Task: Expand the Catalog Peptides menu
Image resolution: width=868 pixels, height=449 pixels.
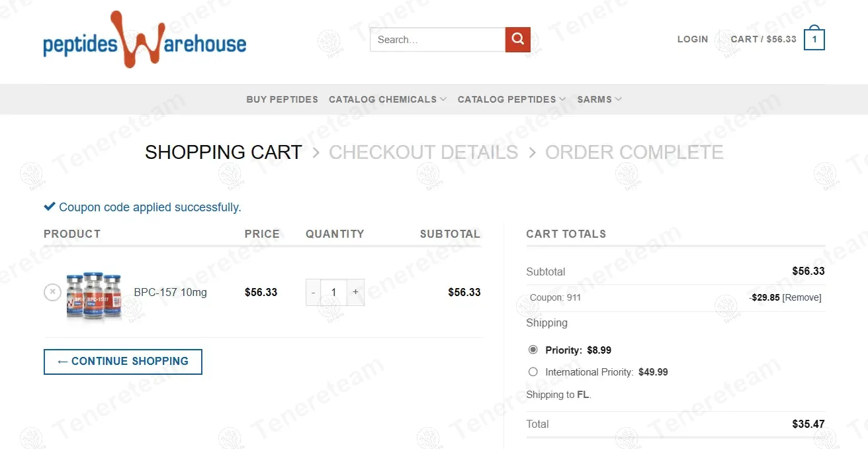Action: 511,99
